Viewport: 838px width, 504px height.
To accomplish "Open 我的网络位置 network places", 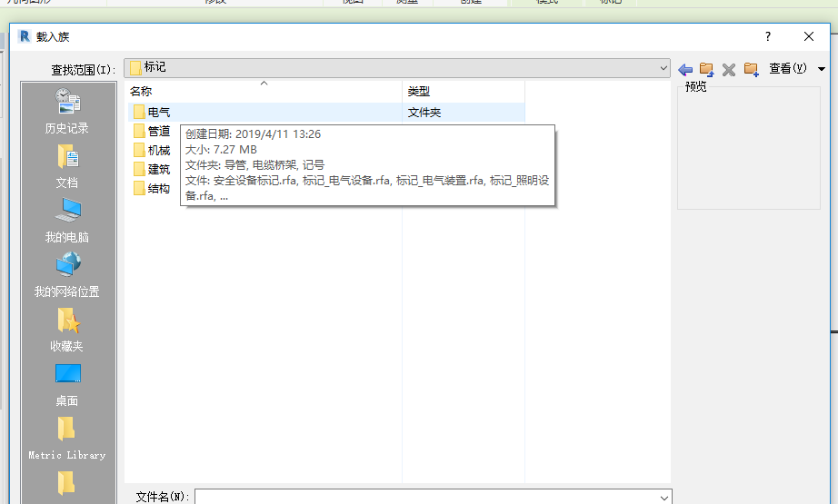I will pos(67,275).
